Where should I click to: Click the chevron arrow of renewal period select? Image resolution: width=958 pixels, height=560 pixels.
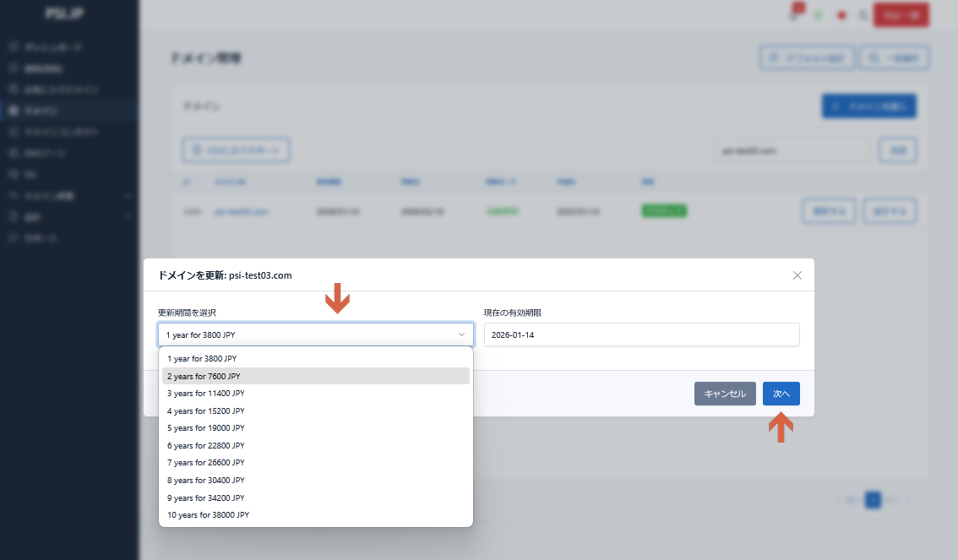[461, 334]
